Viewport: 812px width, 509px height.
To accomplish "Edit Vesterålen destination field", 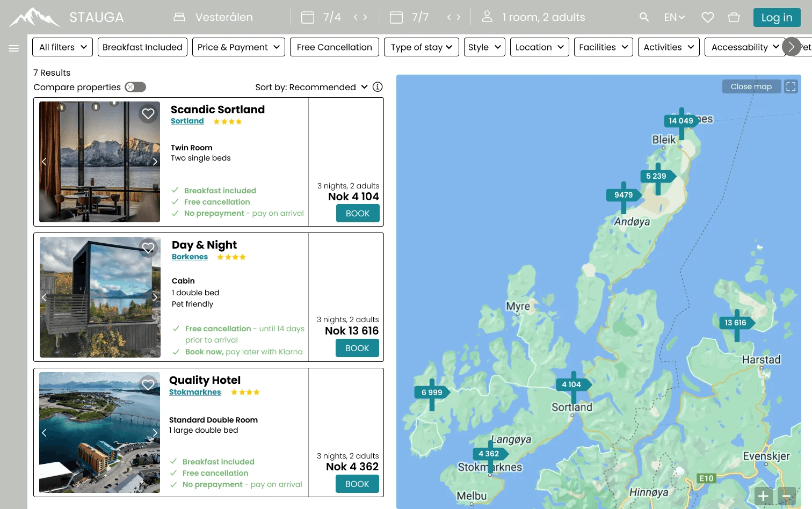I will coord(224,17).
